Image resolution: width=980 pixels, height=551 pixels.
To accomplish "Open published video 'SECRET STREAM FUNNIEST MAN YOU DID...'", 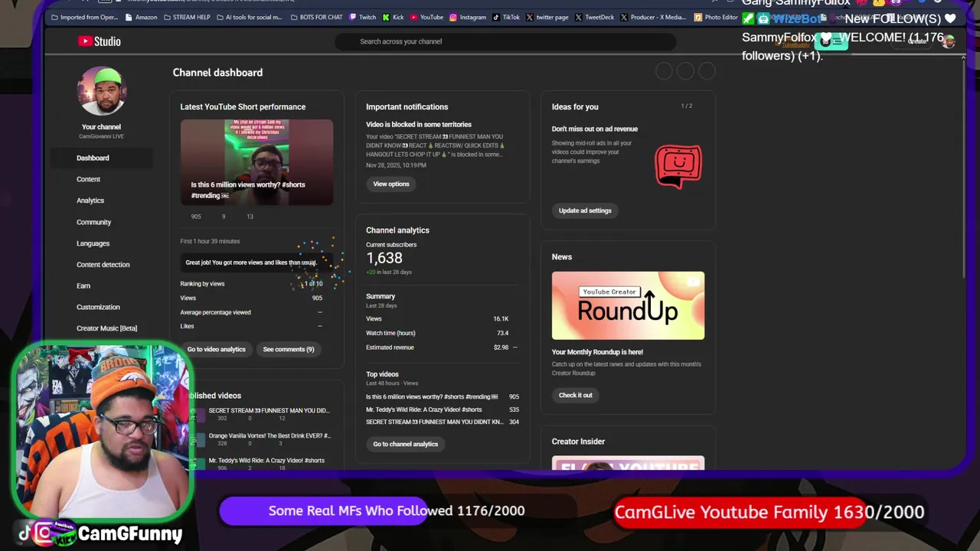I will (269, 410).
